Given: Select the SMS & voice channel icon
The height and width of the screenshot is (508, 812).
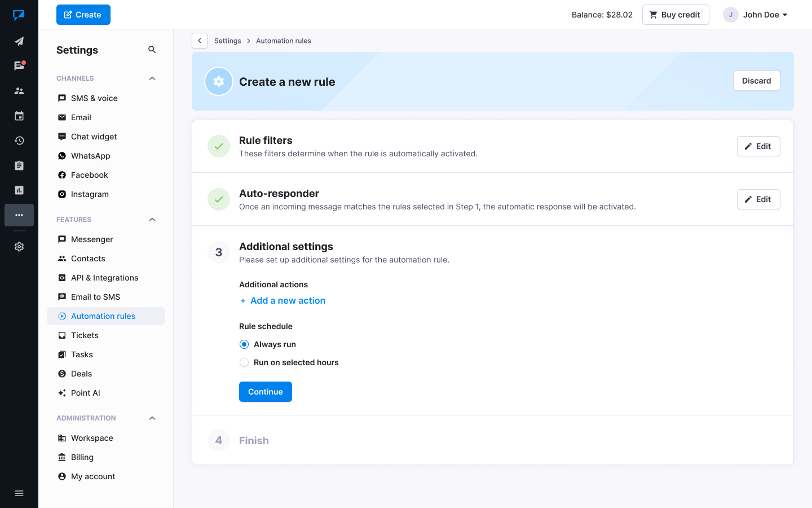Looking at the screenshot, I should pyautogui.click(x=62, y=98).
